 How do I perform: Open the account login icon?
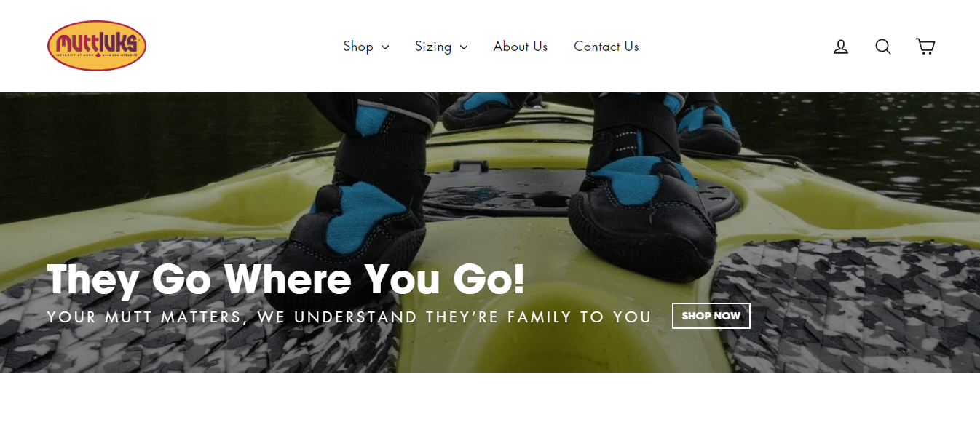tap(841, 47)
